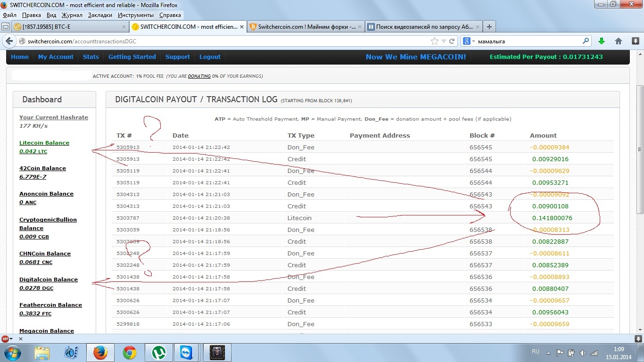644x362 pixels.
Task: Click the address bar URL field
Action: (x=226, y=41)
